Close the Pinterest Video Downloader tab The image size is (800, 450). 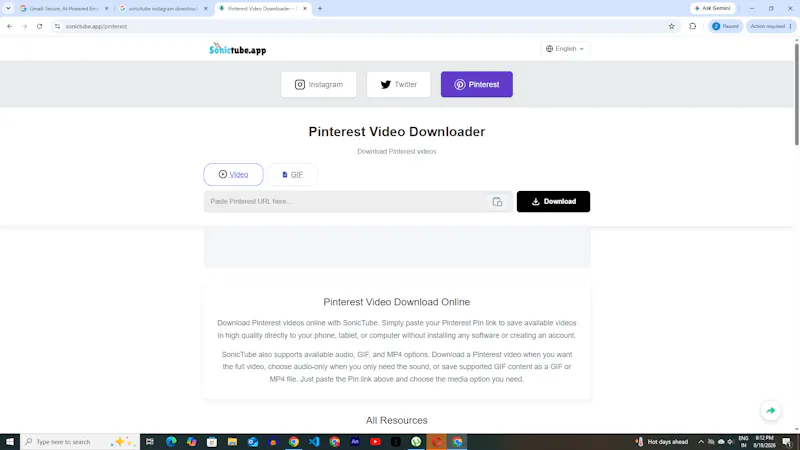[x=305, y=9]
